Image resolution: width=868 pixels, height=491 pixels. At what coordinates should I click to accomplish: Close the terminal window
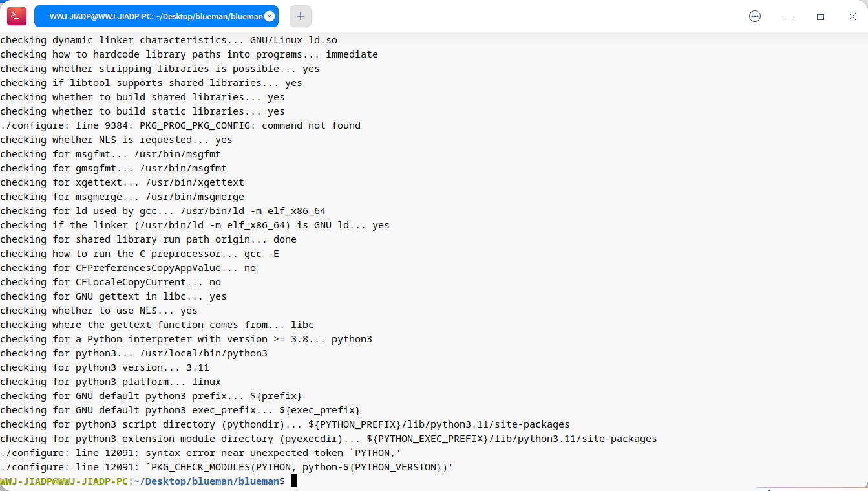coord(852,17)
